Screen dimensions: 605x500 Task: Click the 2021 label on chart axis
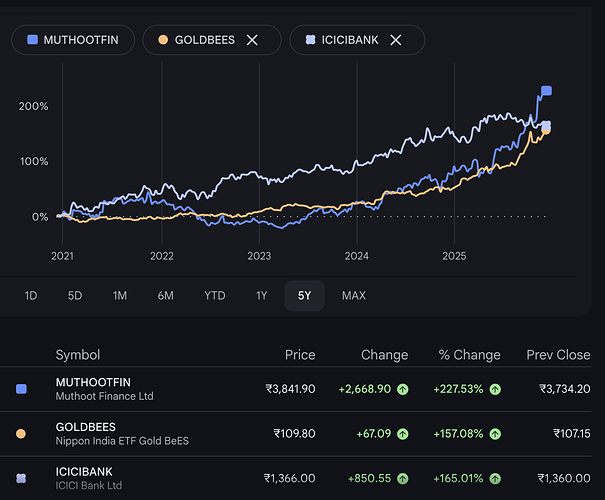(x=63, y=256)
